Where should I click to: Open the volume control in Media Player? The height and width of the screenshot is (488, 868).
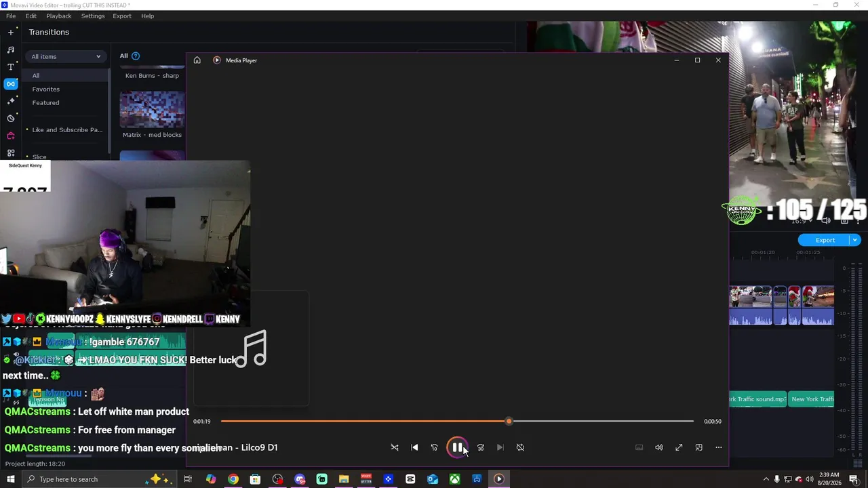[658, 447]
